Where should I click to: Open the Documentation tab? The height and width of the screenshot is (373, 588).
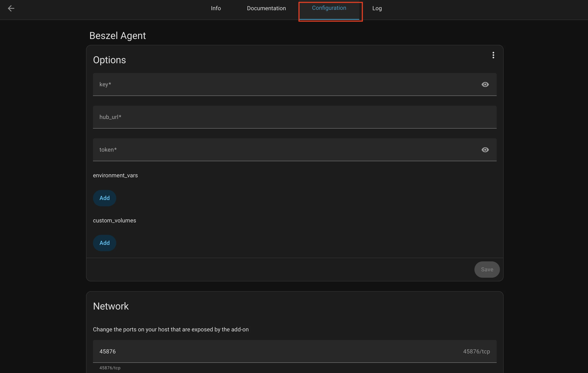[266, 8]
